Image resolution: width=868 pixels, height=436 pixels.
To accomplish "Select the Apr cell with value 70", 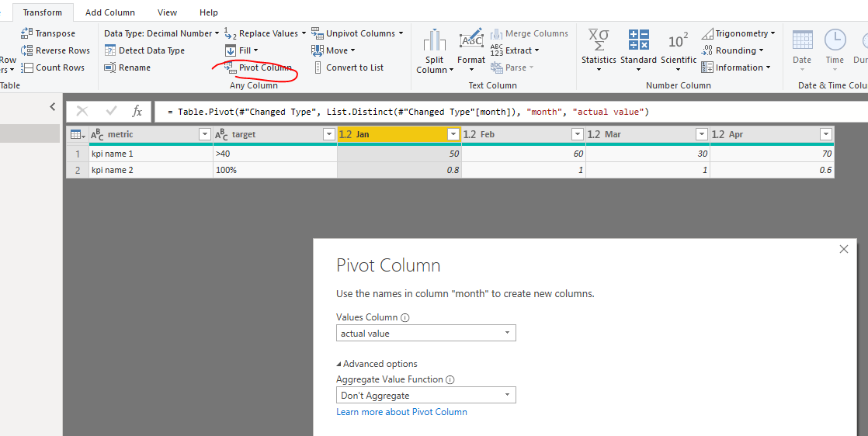I will pyautogui.click(x=772, y=154).
